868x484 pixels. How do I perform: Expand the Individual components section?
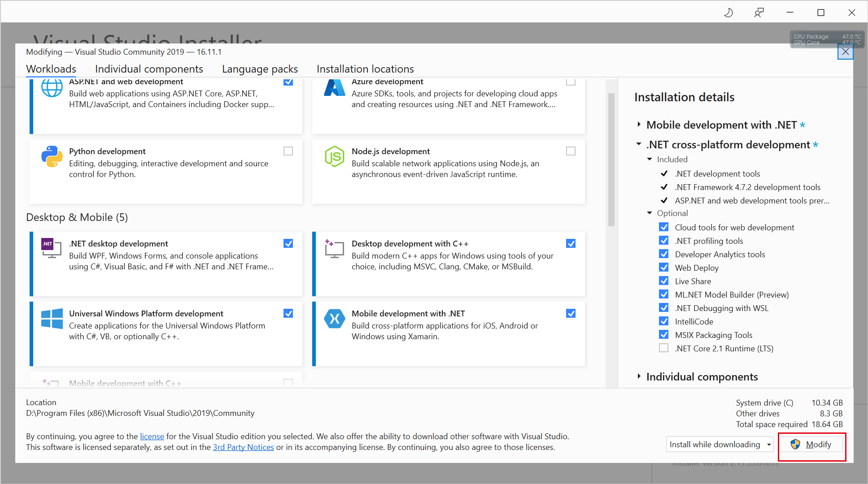point(639,376)
